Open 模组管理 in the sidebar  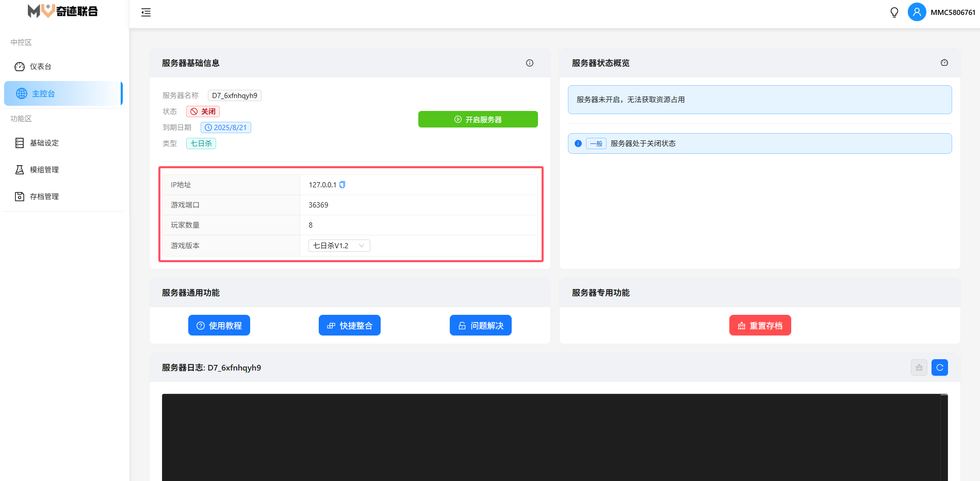(44, 170)
